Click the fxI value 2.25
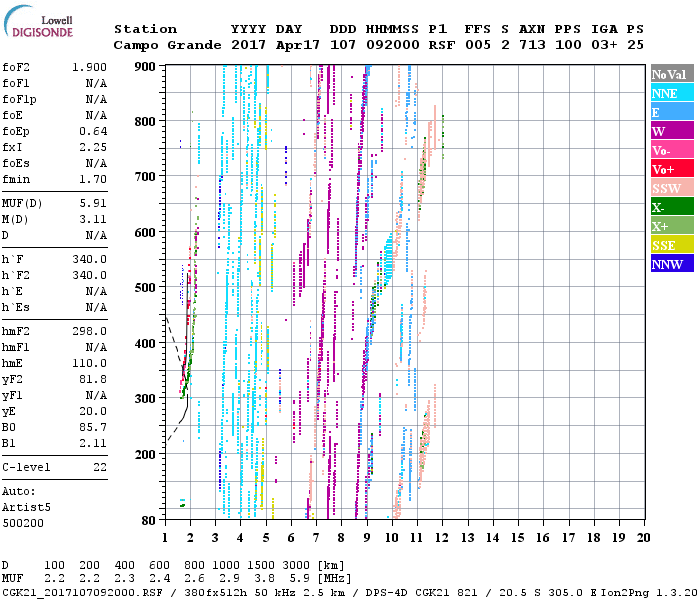 coord(93,147)
